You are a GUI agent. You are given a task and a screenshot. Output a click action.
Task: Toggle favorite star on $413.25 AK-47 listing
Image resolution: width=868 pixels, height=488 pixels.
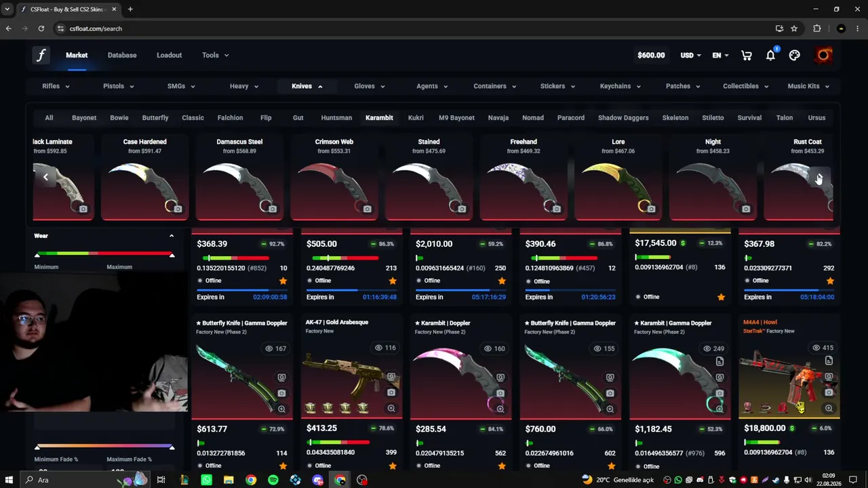(392, 466)
